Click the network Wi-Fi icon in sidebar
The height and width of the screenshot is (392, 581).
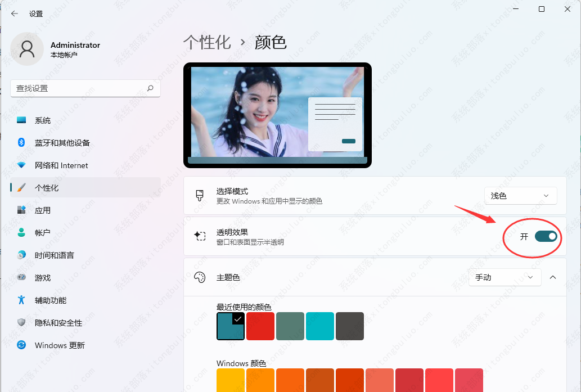point(22,165)
